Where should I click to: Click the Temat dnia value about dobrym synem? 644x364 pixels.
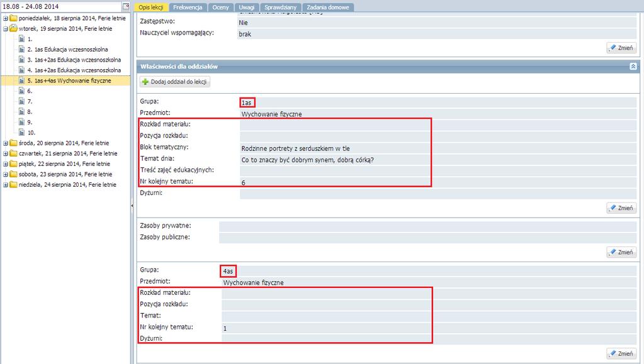(308, 160)
